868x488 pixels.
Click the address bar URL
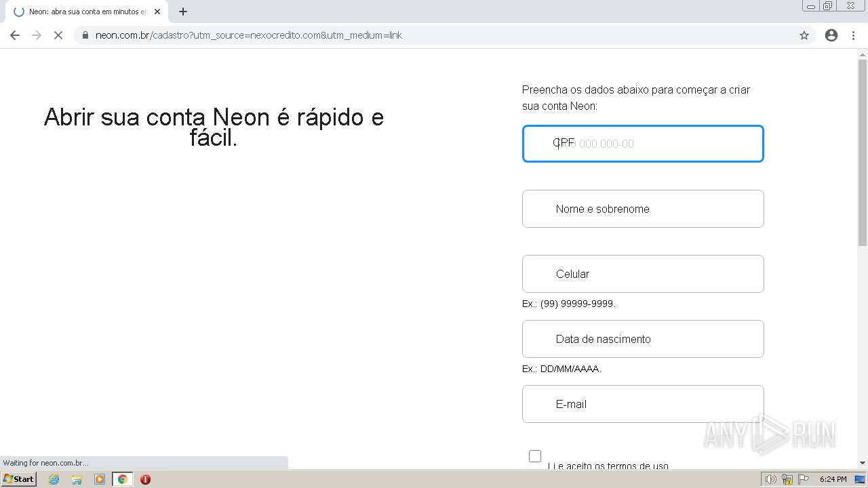click(x=249, y=35)
